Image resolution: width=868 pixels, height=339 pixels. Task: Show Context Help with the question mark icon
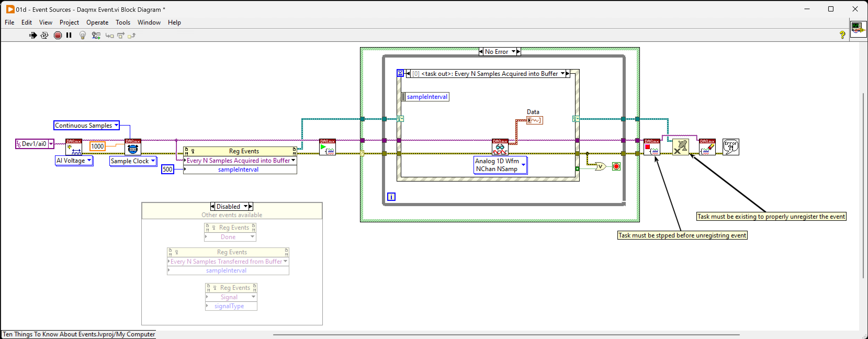[x=842, y=35]
